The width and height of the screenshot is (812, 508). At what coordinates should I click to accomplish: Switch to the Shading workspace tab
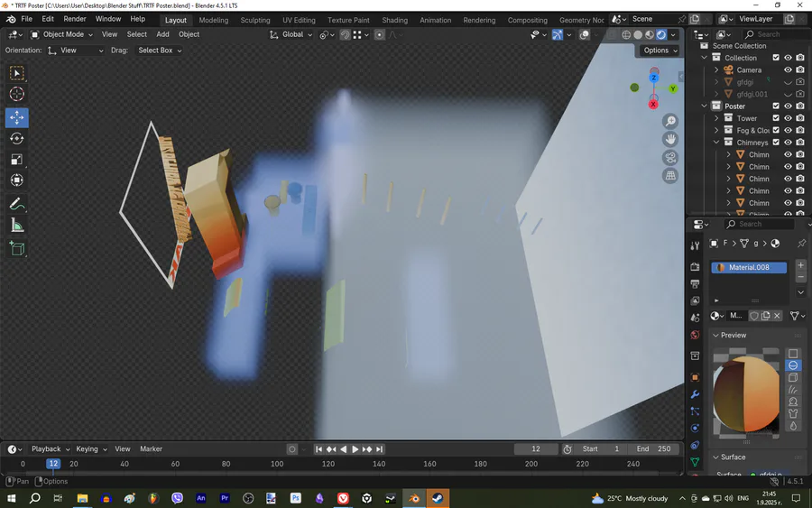point(394,20)
